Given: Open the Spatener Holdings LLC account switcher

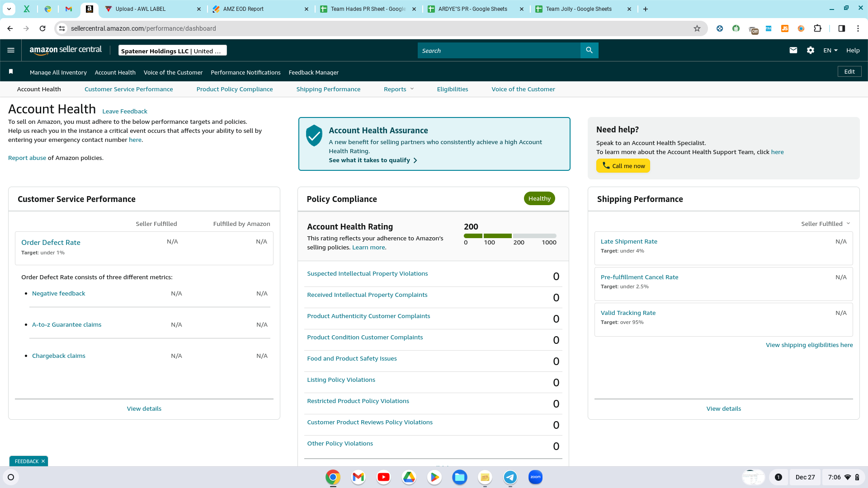Looking at the screenshot, I should click(172, 51).
